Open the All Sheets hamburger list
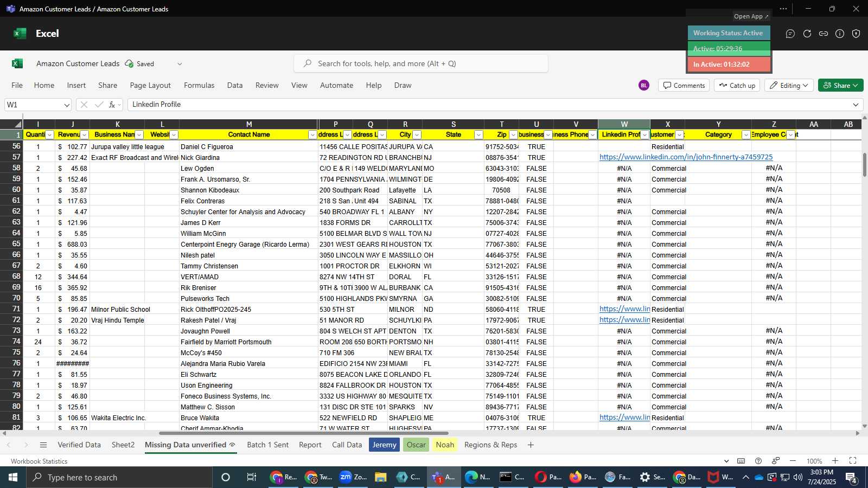Viewport: 868px width, 488px height. coord(43,445)
